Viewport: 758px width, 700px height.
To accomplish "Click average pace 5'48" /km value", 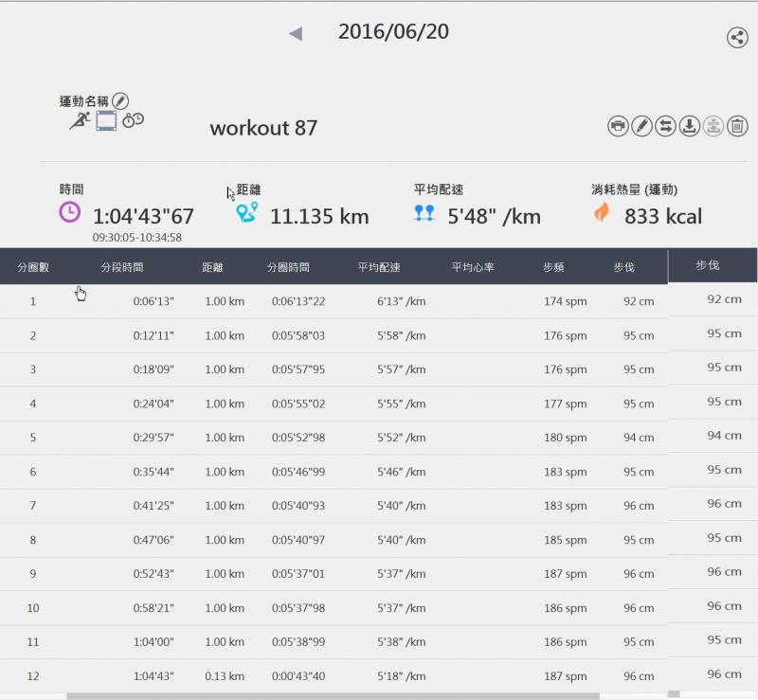I will pyautogui.click(x=494, y=216).
